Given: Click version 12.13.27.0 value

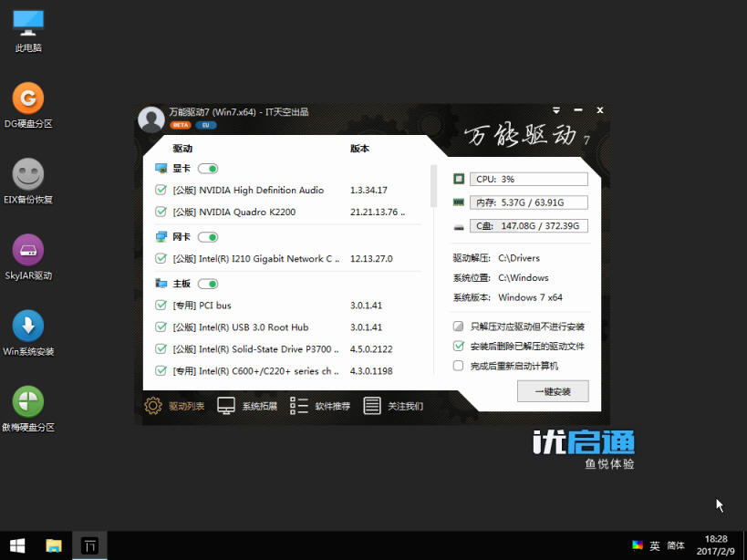Looking at the screenshot, I should (x=371, y=259).
